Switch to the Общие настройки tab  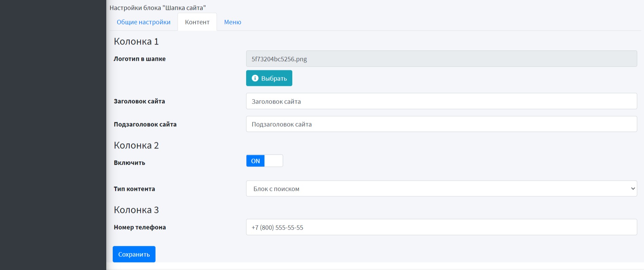(x=144, y=22)
